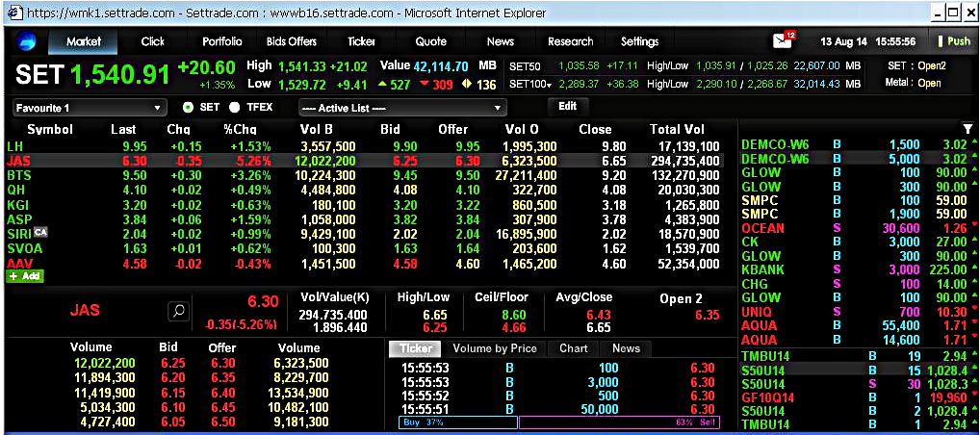The height and width of the screenshot is (435, 980).
Task: Click the CK ticker entry
Action: (x=750, y=242)
